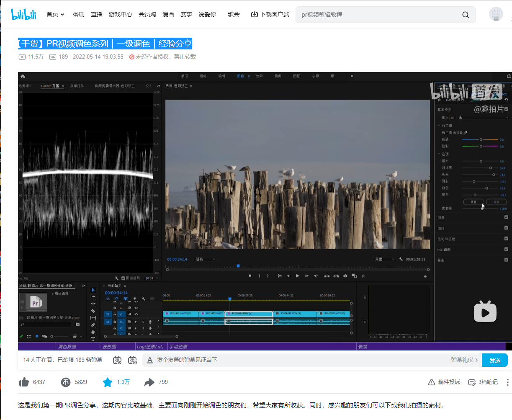Click the Lumetri reset effect arrow icon

coord(506,100)
